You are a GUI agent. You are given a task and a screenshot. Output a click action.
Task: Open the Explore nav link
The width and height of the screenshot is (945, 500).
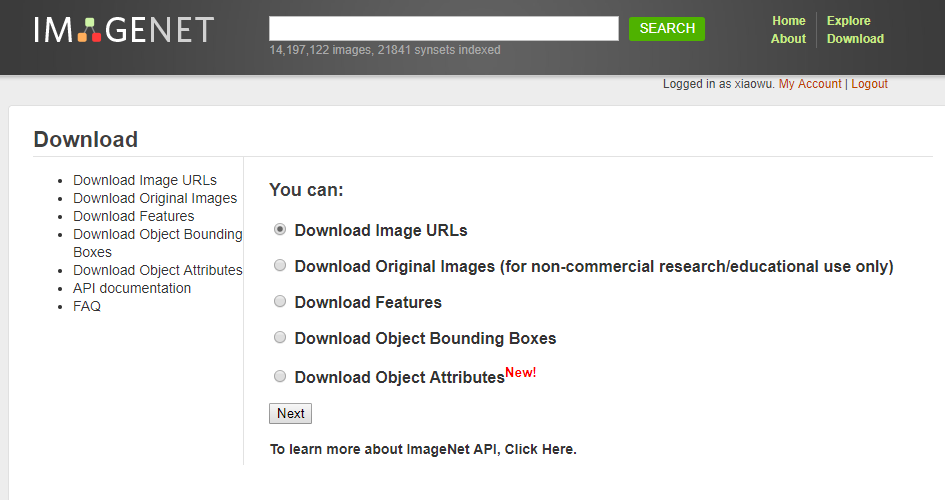[x=849, y=20]
